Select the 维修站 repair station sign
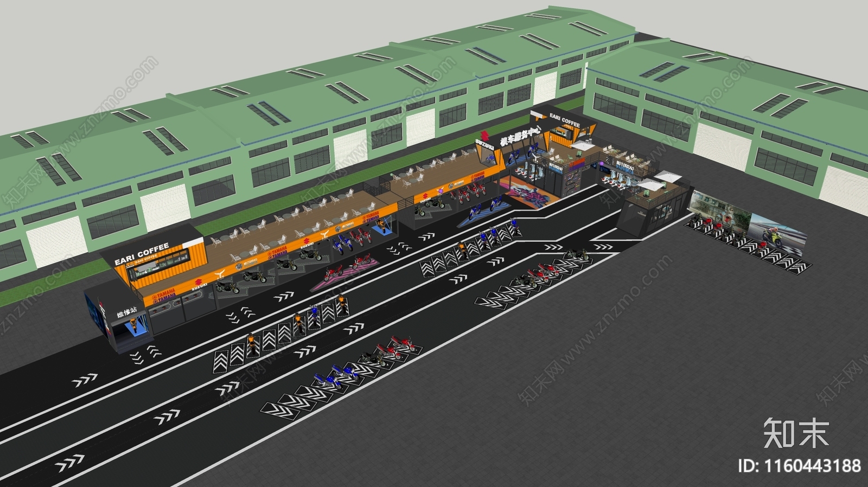This screenshot has height=487, width=868. (127, 313)
